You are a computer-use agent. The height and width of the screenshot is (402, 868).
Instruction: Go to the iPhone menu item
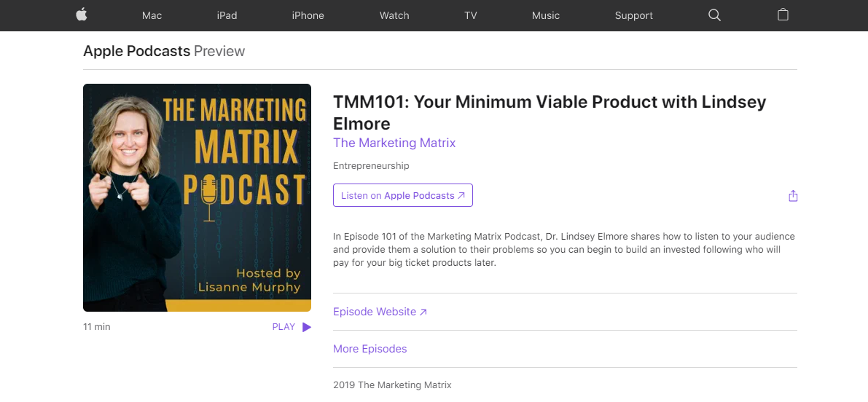[308, 15]
